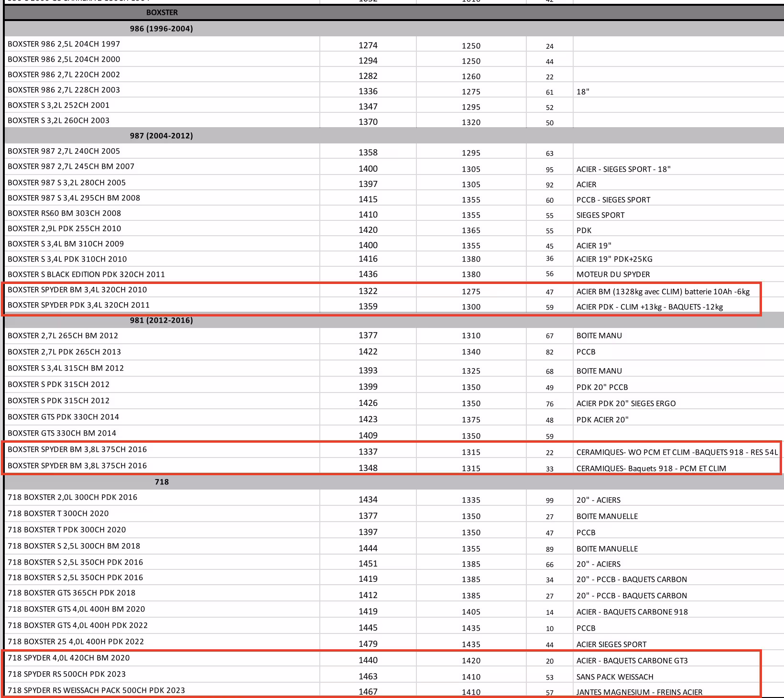Click note ACIER - BAQUETS CARBONE GT3

point(632,661)
